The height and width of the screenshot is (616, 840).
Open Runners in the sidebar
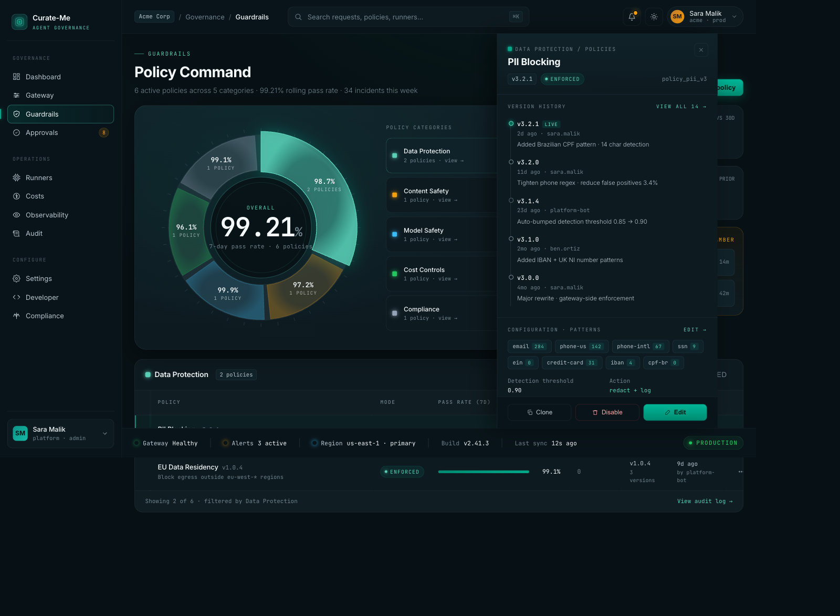pyautogui.click(x=39, y=178)
